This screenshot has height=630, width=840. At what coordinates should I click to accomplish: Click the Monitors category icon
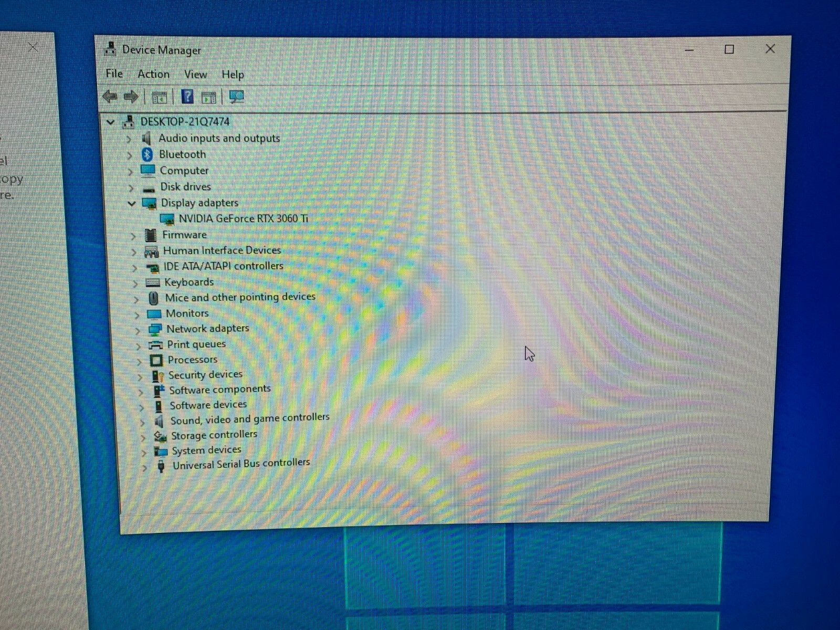coord(154,314)
